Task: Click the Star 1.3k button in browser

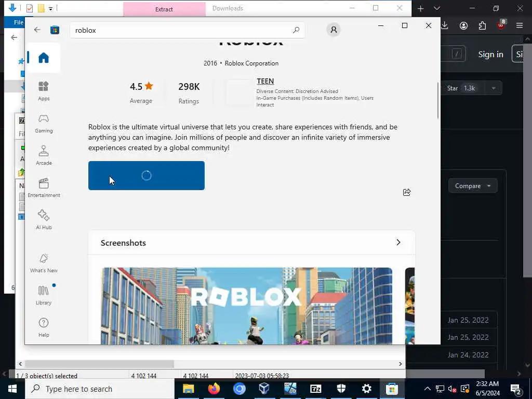Action: click(x=462, y=88)
